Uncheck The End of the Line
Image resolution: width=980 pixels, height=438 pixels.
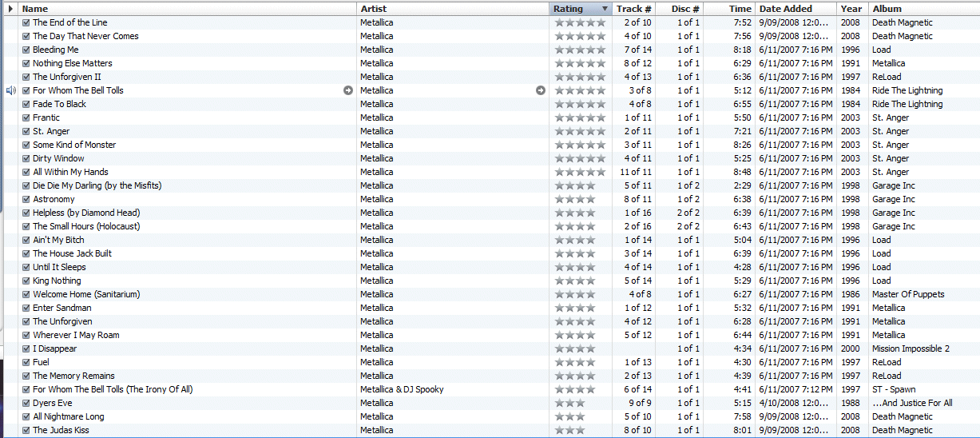[26, 22]
